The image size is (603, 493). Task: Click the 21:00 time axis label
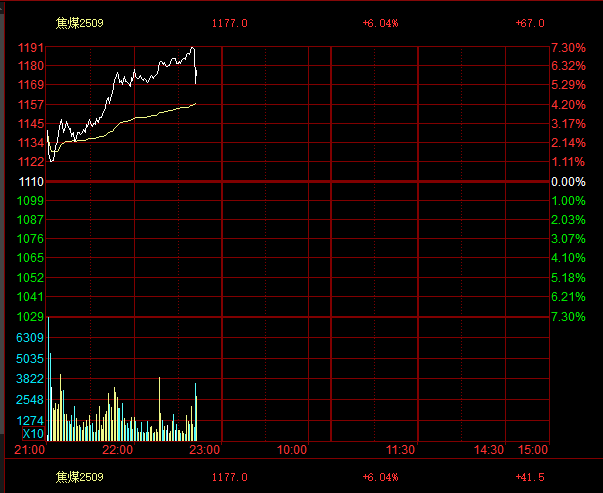point(30,450)
